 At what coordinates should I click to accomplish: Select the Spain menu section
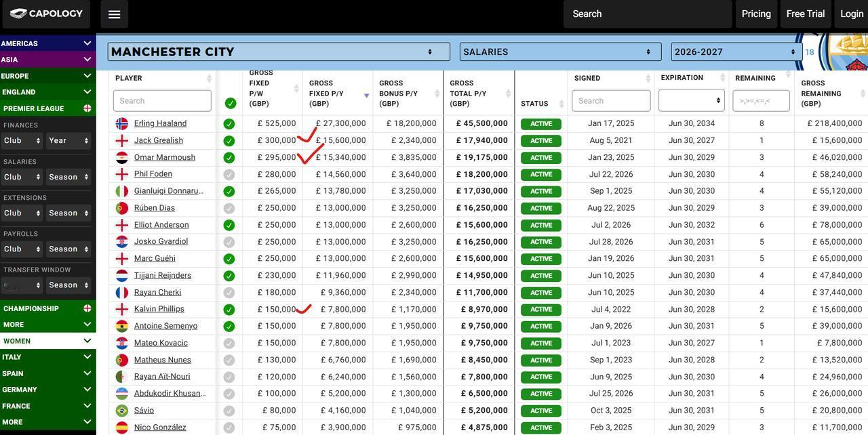click(47, 373)
